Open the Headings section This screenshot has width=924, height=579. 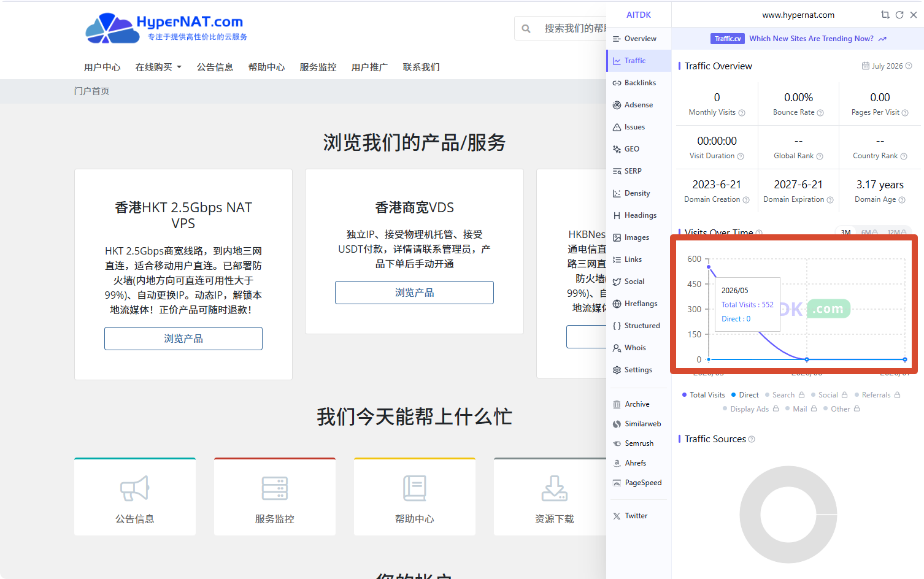[638, 215]
